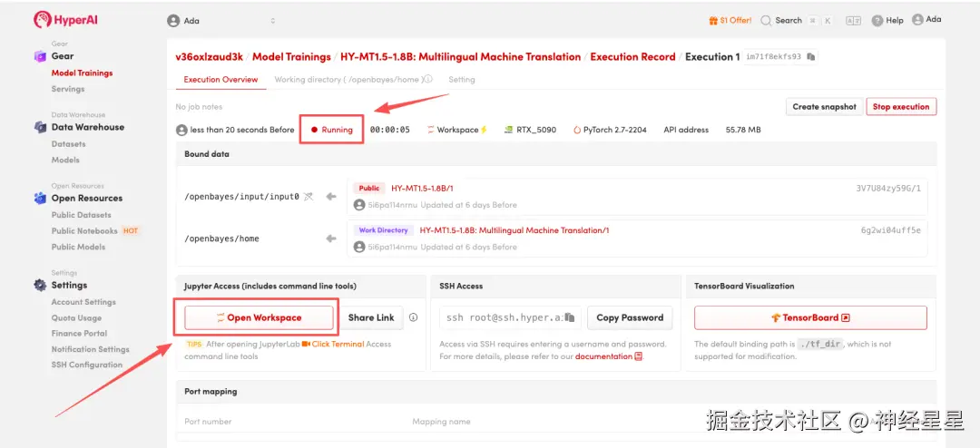Click the Workspace label with lightning icon

tap(456, 130)
